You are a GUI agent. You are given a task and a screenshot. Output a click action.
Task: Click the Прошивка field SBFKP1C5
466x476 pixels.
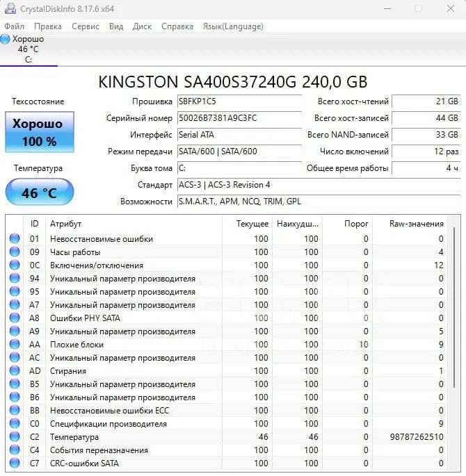[239, 101]
